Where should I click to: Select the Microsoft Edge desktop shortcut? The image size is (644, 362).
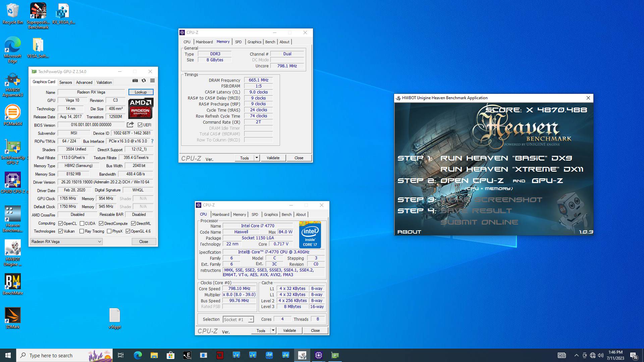tap(13, 50)
